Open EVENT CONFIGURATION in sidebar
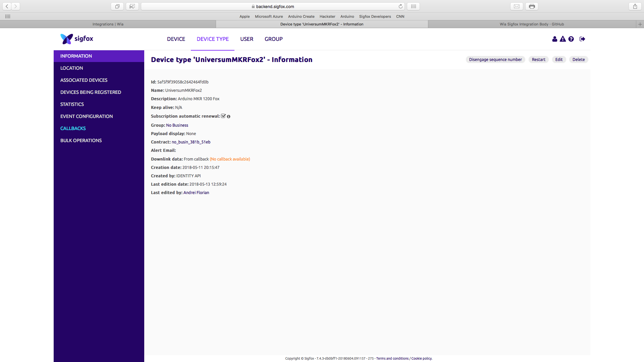 tap(87, 116)
